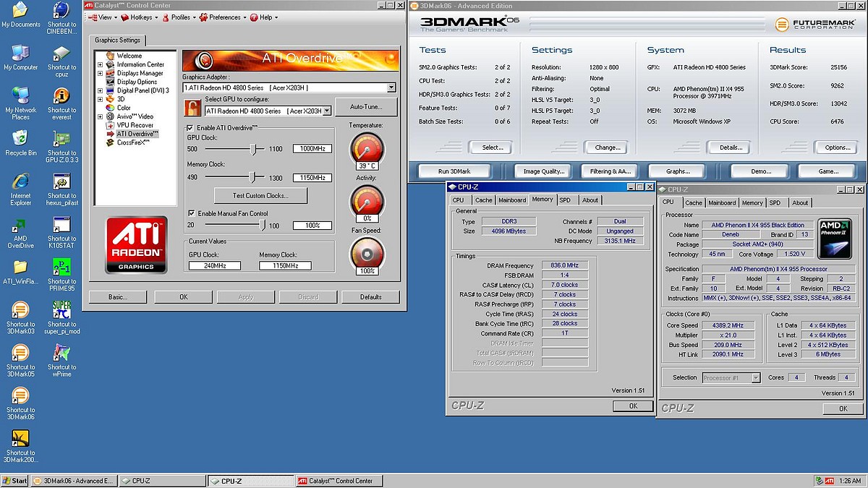Click the GPU Clock slider handle

253,148
